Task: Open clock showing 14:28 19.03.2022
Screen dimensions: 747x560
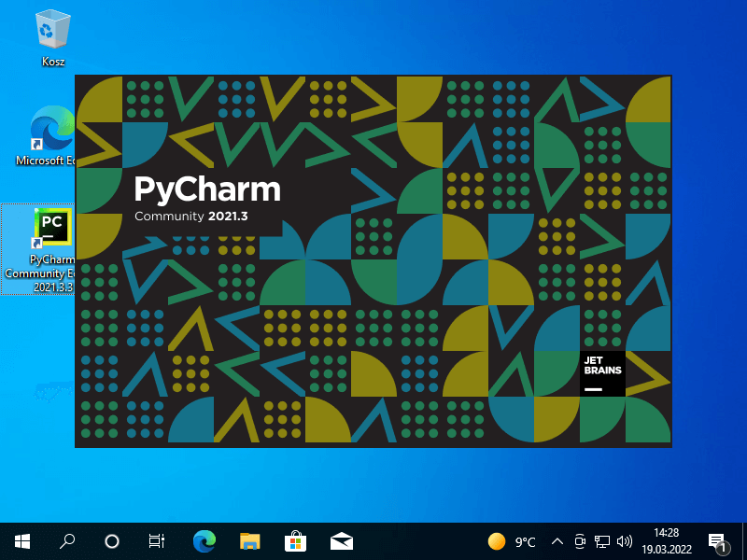Action: point(667,541)
